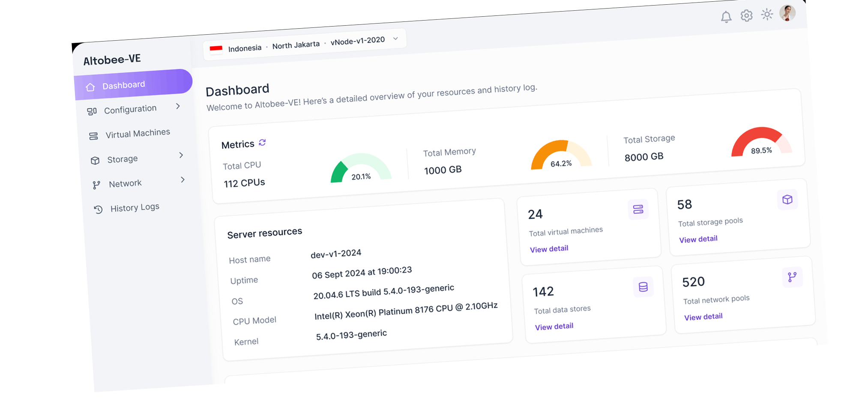Select the 112 CPUs value
The image size is (868, 411).
click(244, 183)
